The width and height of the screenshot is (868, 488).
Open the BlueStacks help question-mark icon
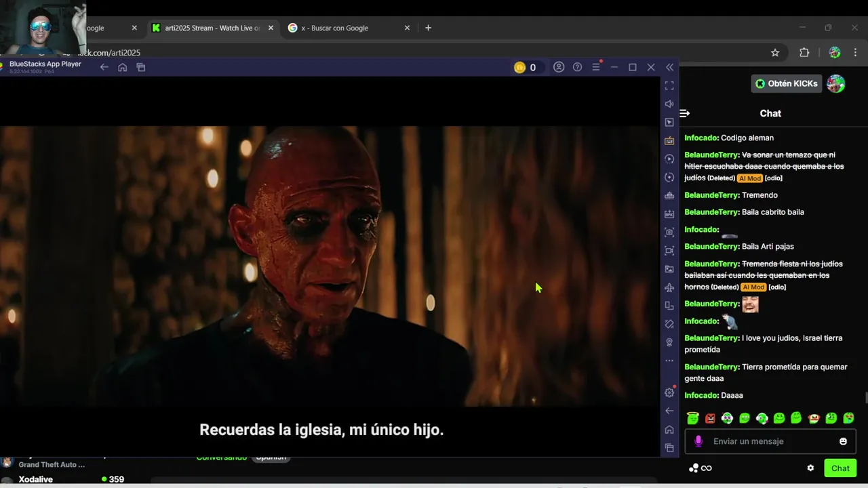pyautogui.click(x=577, y=67)
